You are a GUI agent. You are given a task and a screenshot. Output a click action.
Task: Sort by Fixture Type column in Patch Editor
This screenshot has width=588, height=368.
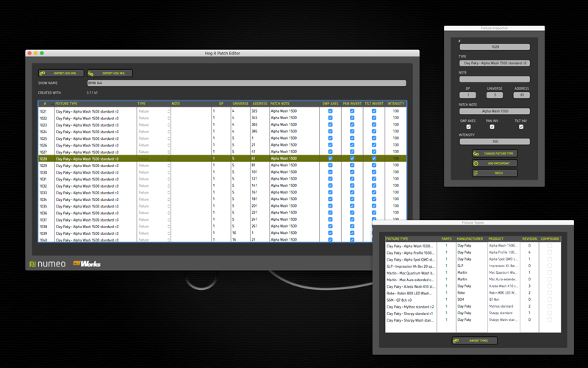point(96,104)
